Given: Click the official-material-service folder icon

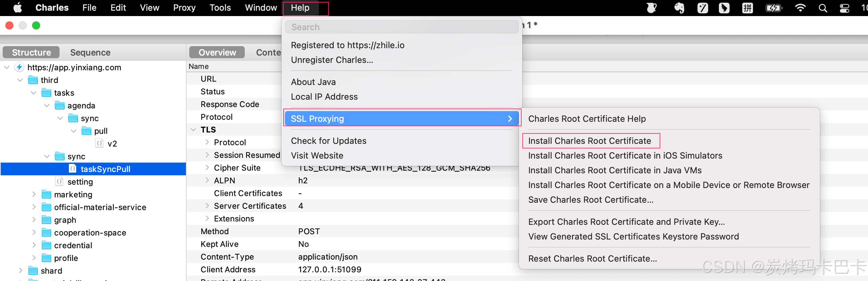Looking at the screenshot, I should click(x=46, y=207).
